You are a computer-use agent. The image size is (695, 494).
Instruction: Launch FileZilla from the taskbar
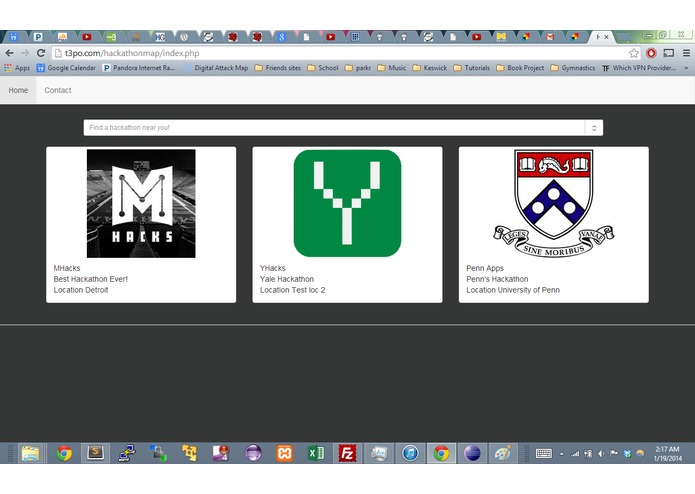[347, 453]
